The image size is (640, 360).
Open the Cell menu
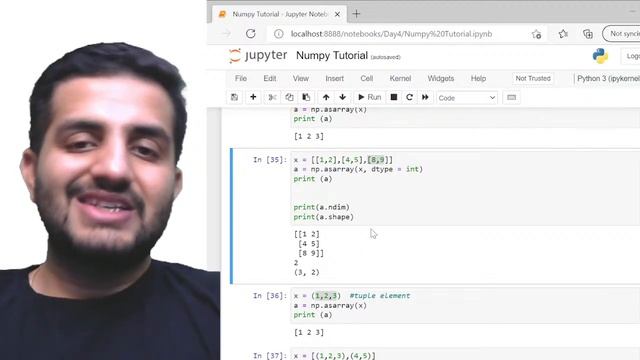367,78
